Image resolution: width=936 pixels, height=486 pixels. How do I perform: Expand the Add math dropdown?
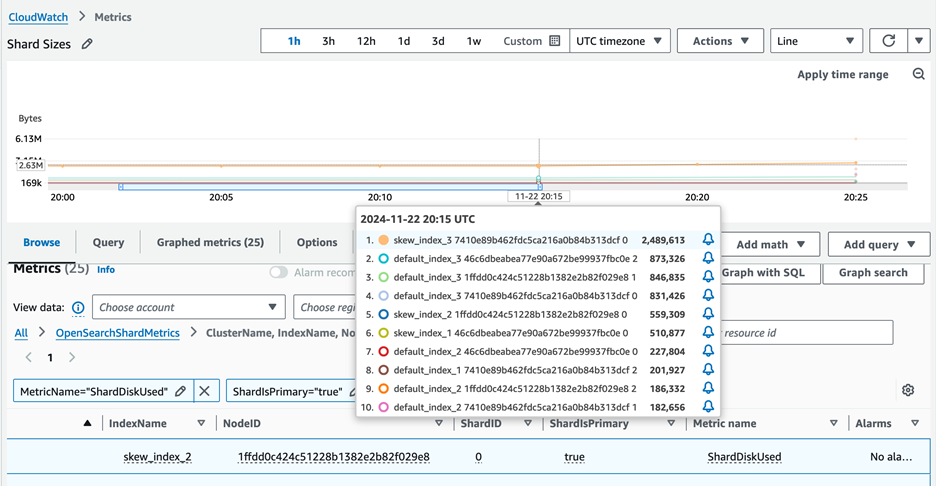tap(770, 244)
